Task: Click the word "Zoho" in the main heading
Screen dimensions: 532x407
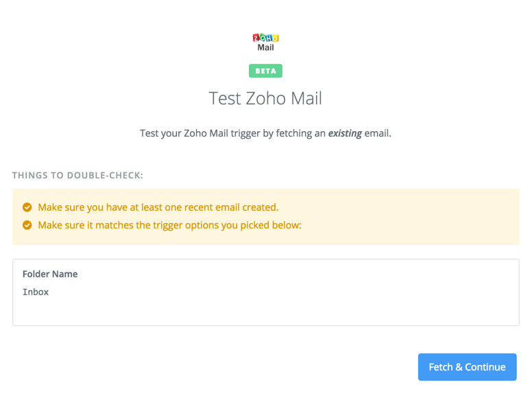Action: pos(266,98)
